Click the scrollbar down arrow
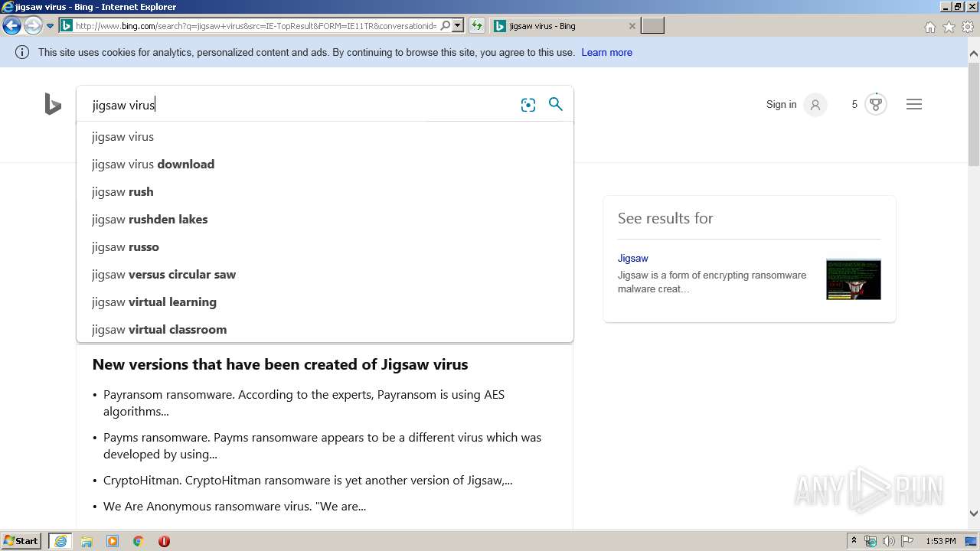The image size is (980, 551). pyautogui.click(x=974, y=514)
